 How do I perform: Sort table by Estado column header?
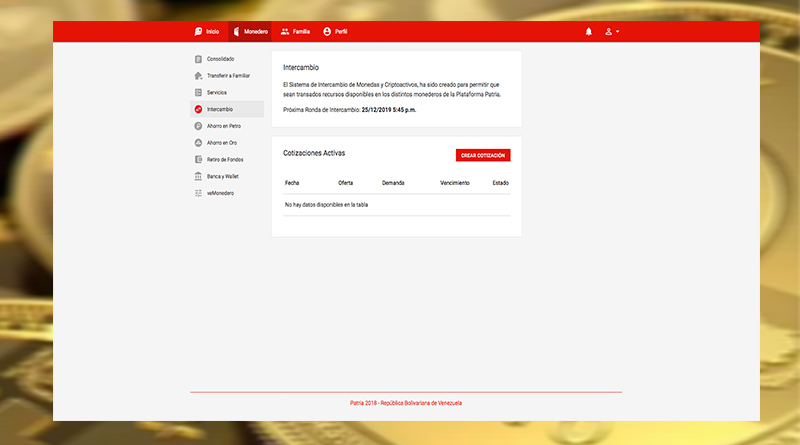[x=501, y=183]
